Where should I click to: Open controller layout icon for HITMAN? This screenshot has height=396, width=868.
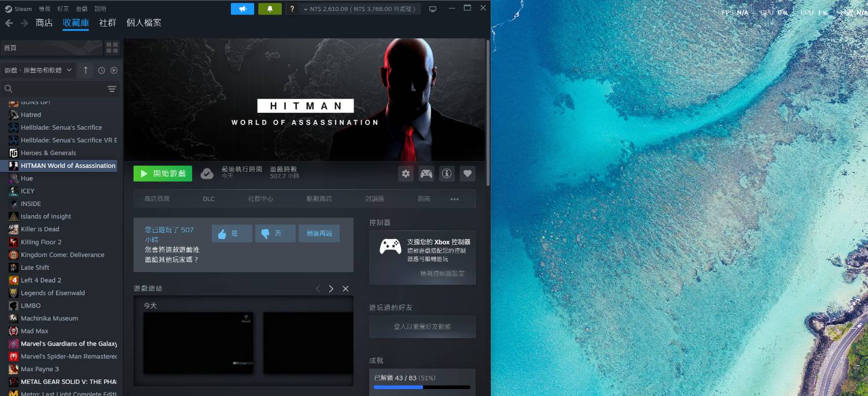point(426,173)
